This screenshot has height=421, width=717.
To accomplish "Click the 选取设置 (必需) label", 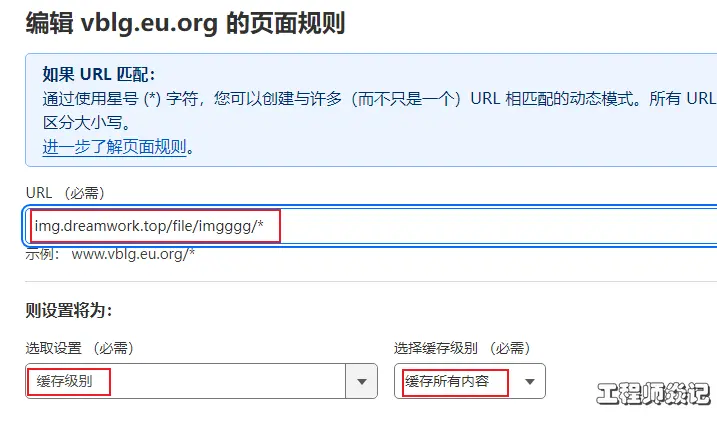I will (80, 348).
